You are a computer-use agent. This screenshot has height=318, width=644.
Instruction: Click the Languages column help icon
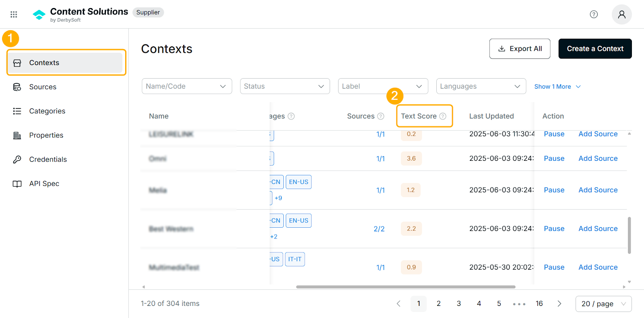pyautogui.click(x=291, y=116)
